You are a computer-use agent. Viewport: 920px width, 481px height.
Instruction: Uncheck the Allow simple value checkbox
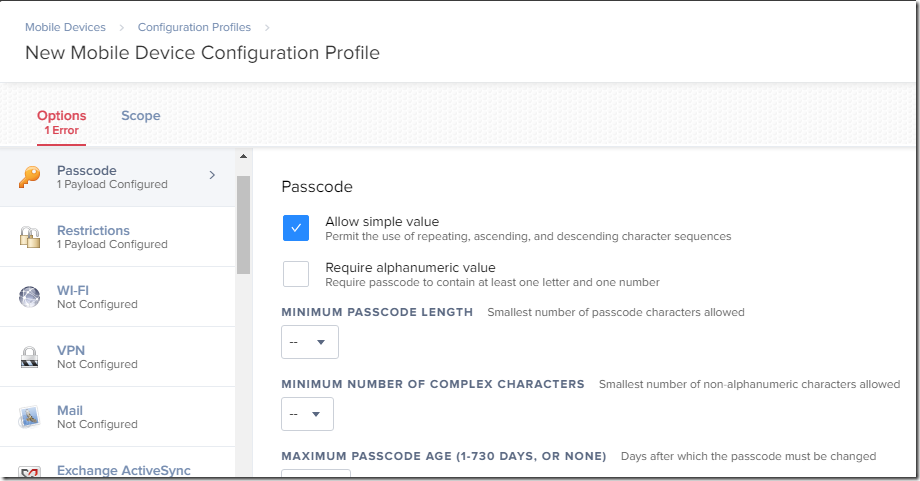[x=296, y=228]
